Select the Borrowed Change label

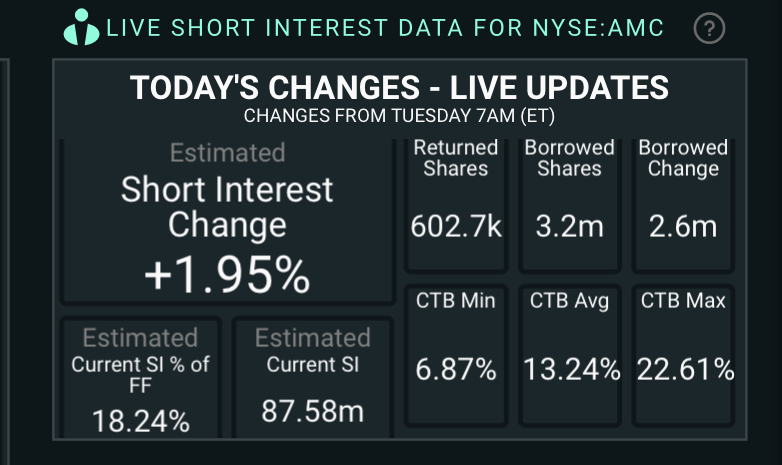coord(683,158)
